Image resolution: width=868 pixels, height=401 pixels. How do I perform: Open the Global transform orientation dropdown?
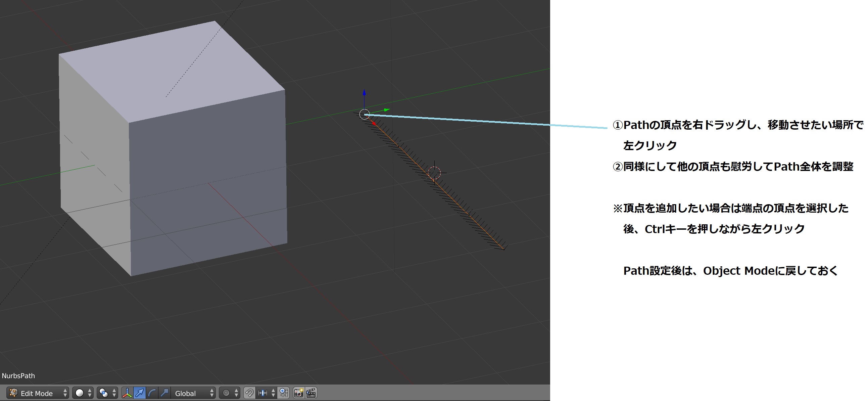(x=193, y=393)
